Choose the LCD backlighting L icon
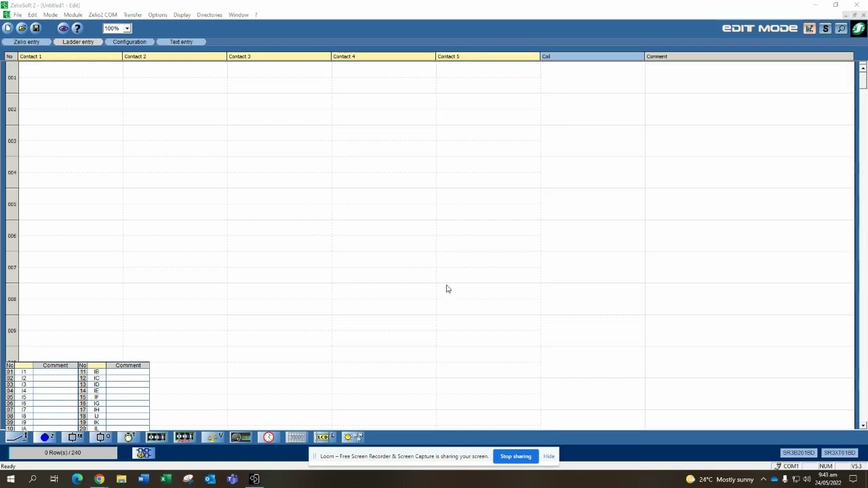Screen dimensions: 868x488 (x=325, y=437)
